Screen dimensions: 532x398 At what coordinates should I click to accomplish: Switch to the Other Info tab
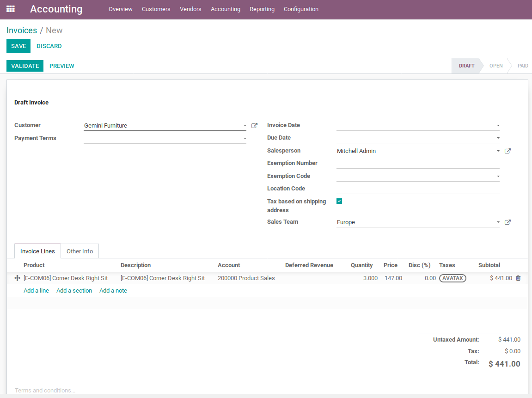pyautogui.click(x=79, y=251)
